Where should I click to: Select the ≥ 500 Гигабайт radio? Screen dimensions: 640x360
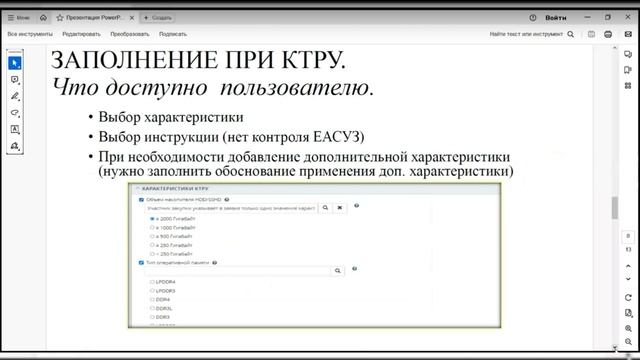pos(152,236)
